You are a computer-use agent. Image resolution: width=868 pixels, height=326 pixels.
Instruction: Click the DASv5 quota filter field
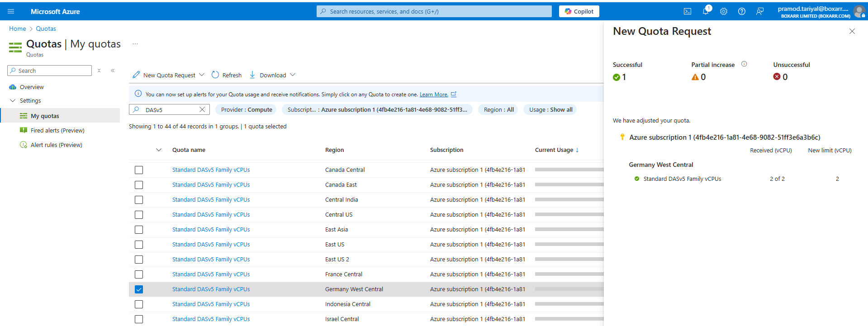[x=170, y=109]
